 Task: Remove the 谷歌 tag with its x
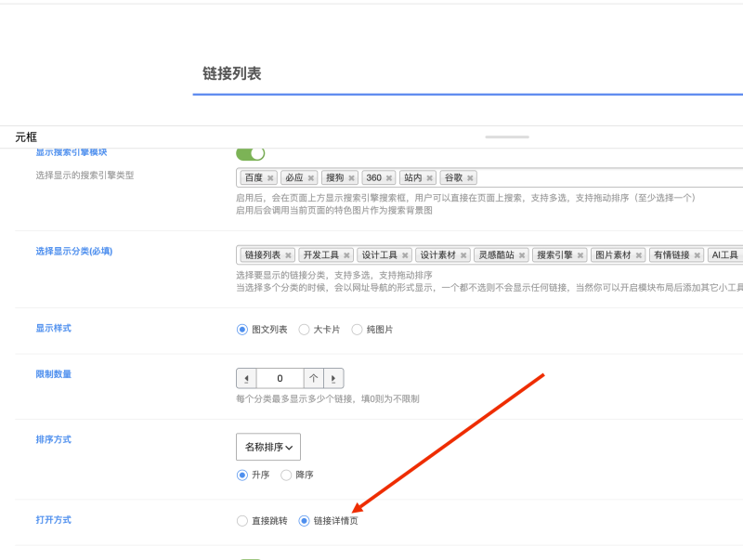470,178
